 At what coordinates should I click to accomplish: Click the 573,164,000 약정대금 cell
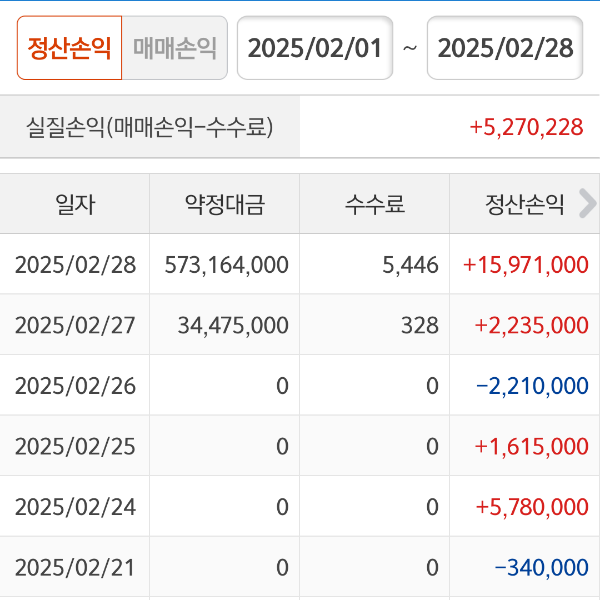(x=226, y=265)
